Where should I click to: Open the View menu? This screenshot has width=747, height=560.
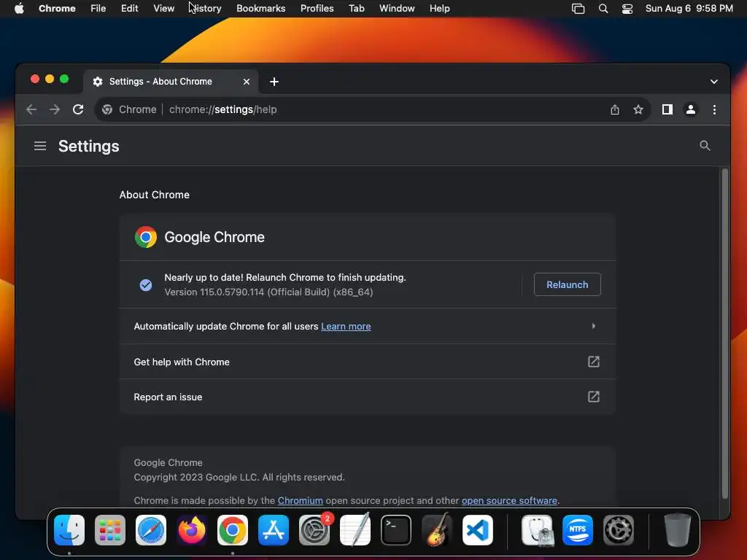tap(164, 8)
